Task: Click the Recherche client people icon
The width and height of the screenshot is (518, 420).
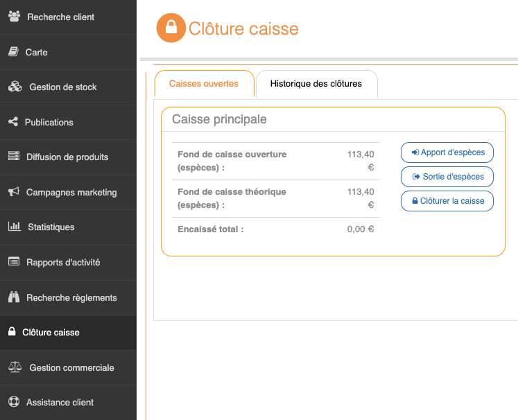Action: pos(14,17)
